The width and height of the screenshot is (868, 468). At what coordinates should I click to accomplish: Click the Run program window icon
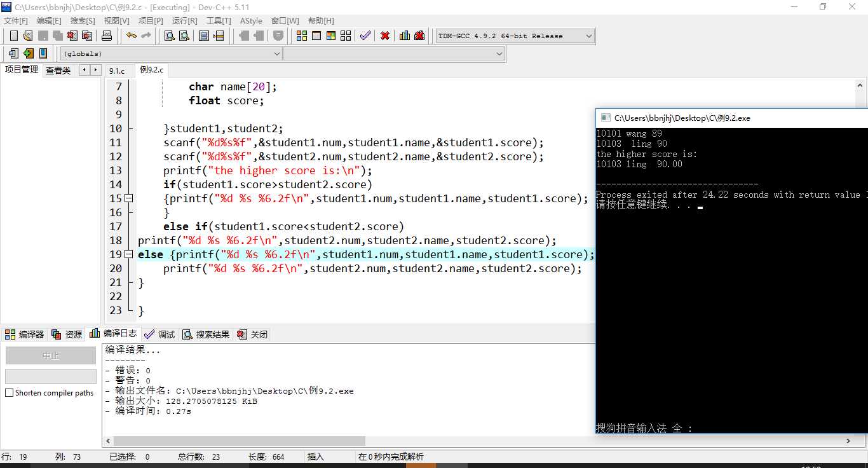coord(316,36)
